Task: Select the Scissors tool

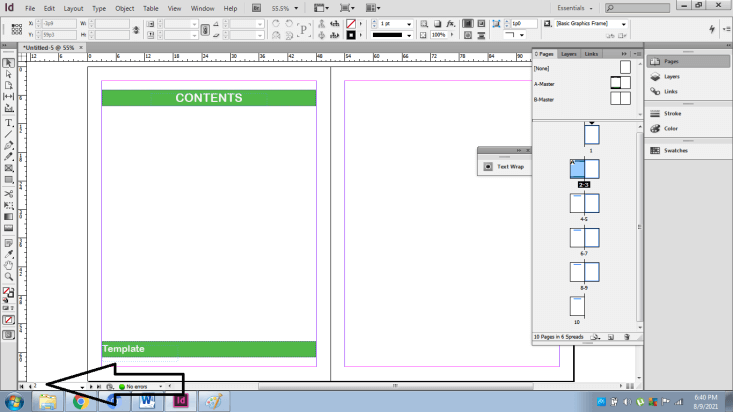Action: point(8,194)
